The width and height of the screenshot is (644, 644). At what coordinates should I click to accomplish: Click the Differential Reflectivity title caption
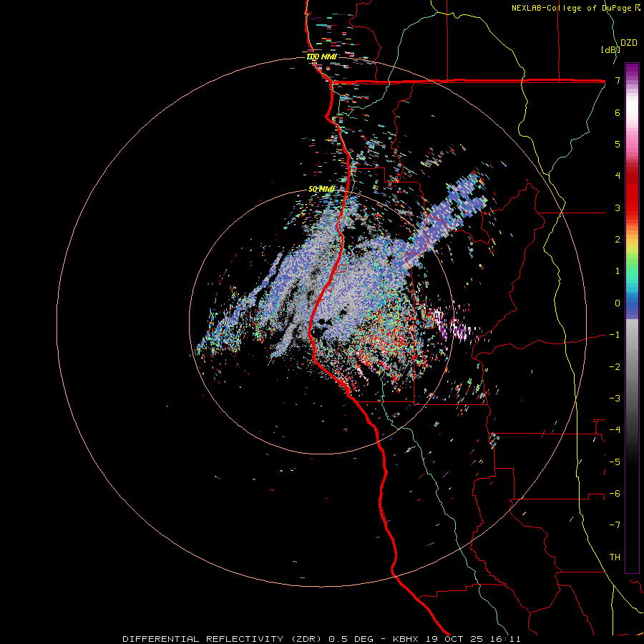pyautogui.click(x=321, y=639)
